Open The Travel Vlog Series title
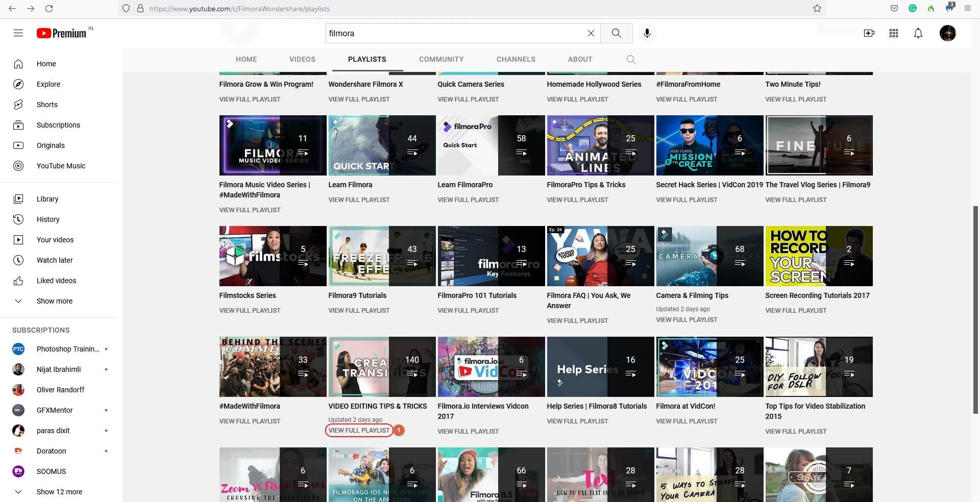Viewport: 980px width, 502px height. click(818, 185)
